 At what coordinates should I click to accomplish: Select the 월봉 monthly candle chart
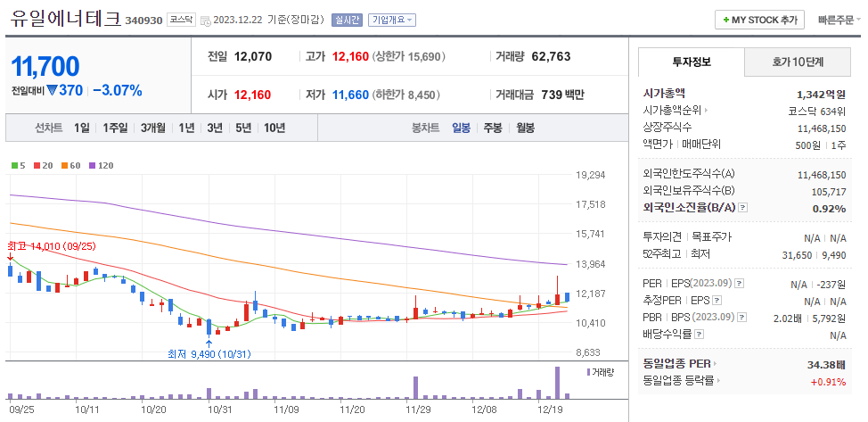525,128
